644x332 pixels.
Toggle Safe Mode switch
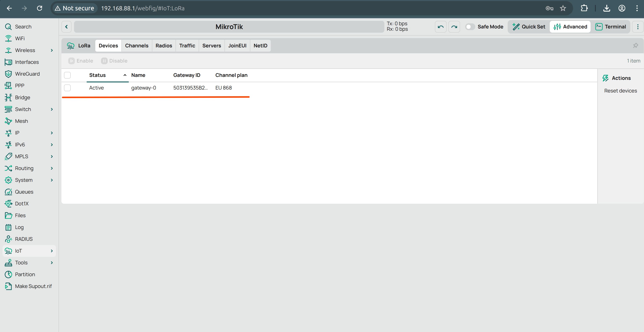coord(470,27)
